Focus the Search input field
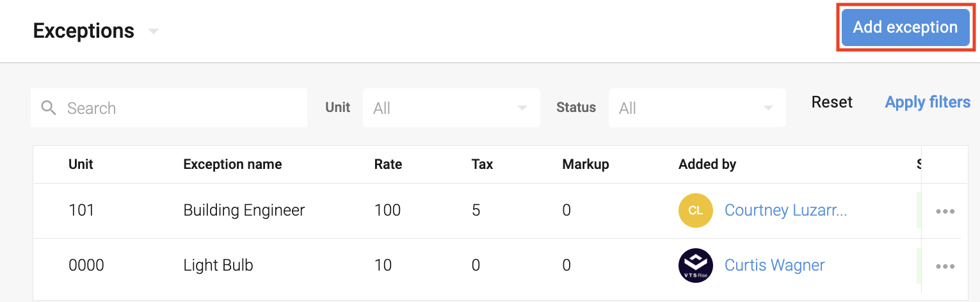The width and height of the screenshot is (980, 302). pyautogui.click(x=169, y=107)
